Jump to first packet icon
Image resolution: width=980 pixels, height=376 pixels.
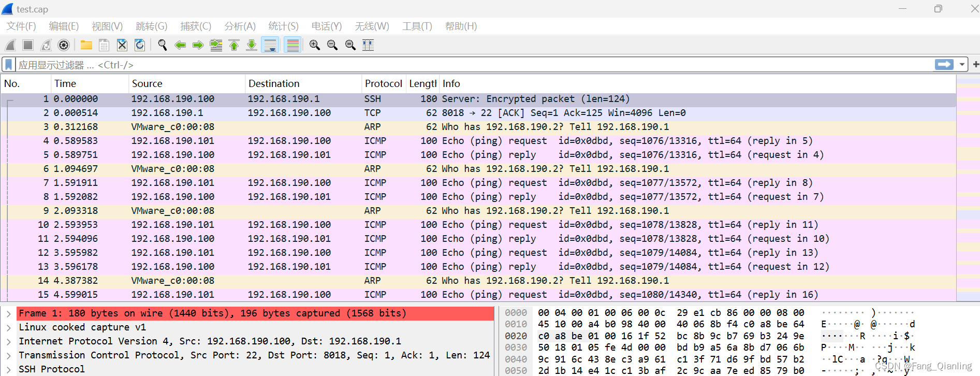click(234, 45)
